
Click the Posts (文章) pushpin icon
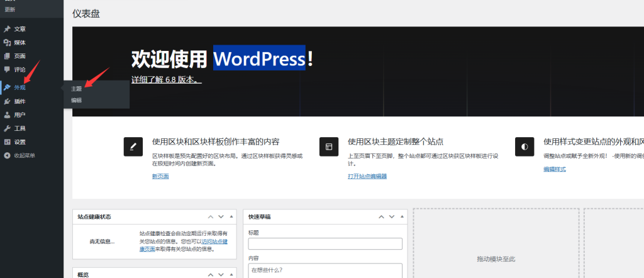coord(7,29)
